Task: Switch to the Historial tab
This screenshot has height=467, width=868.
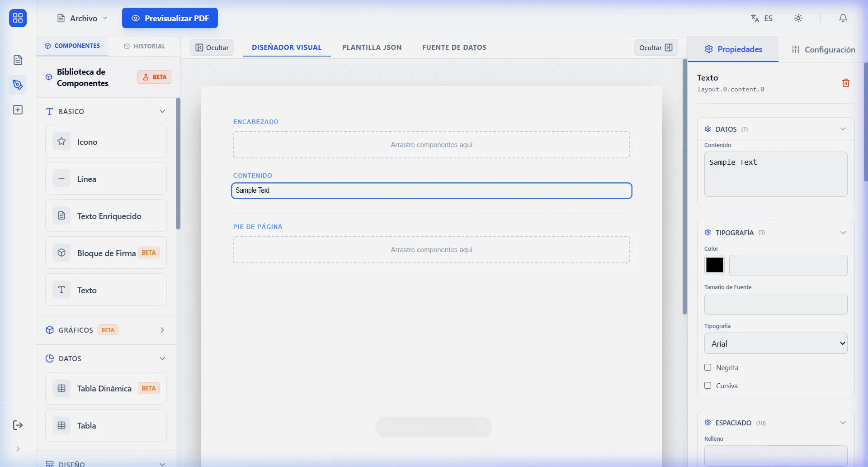Action: coord(145,46)
